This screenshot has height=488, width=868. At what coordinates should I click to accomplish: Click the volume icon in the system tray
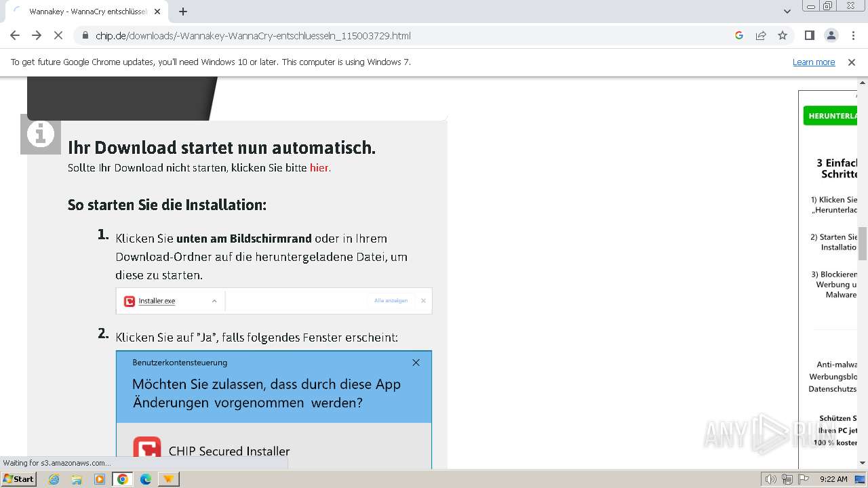pos(771,479)
